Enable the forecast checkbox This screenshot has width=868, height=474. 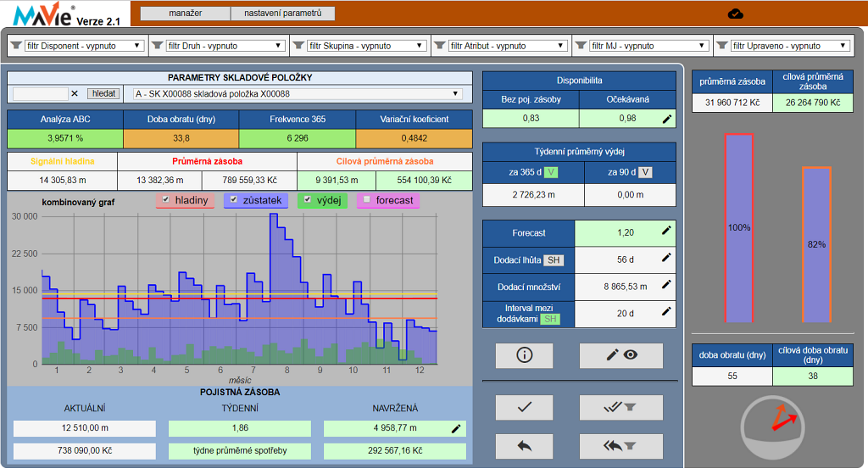click(366, 200)
